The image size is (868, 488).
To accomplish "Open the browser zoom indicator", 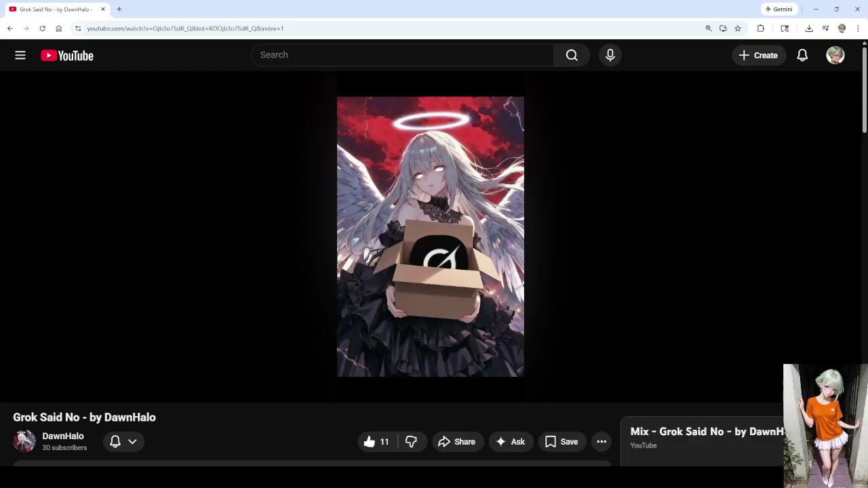I will tap(709, 28).
